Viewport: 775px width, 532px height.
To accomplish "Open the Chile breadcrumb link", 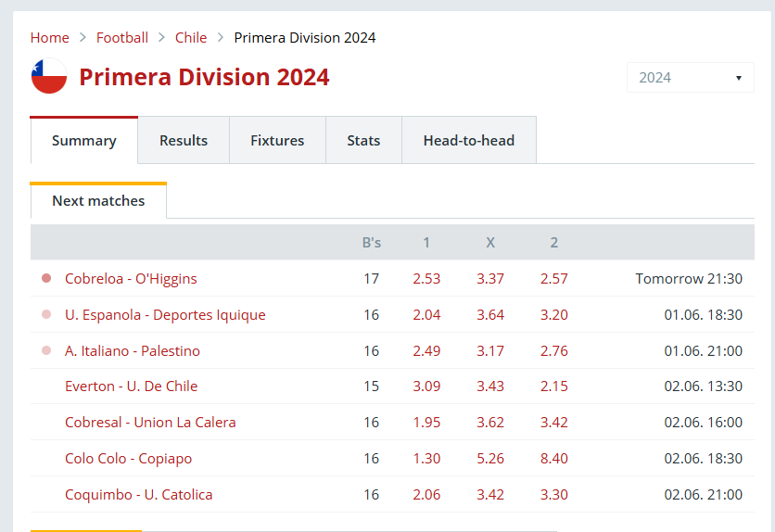I will click(191, 38).
